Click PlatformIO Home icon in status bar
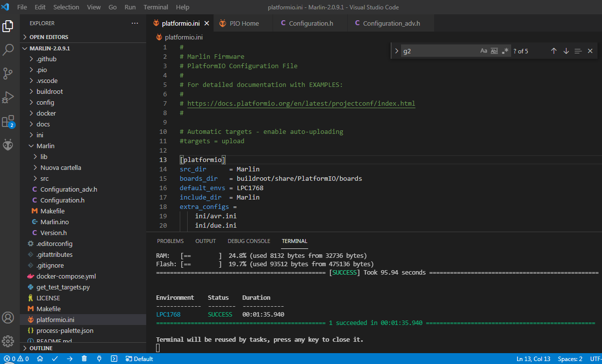The image size is (602, 364). click(x=40, y=359)
